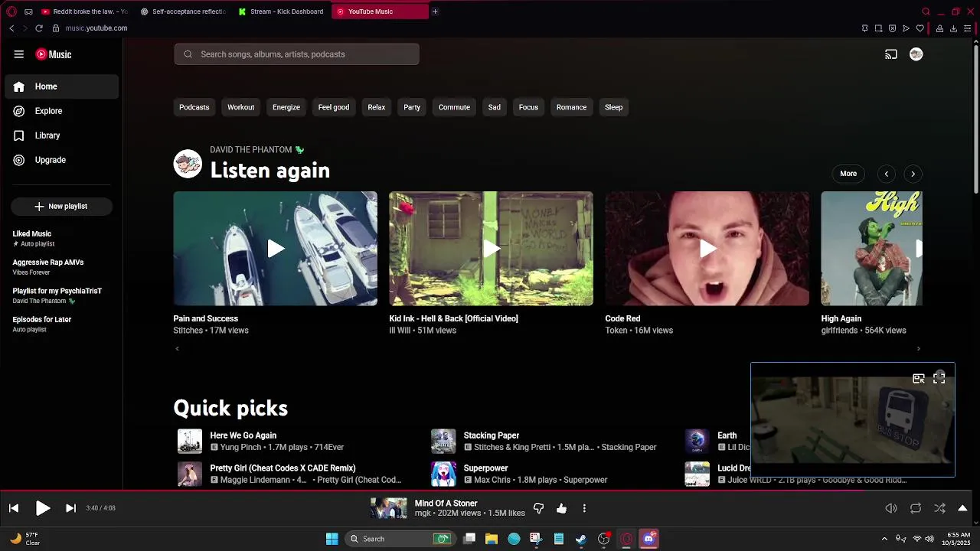The image size is (980, 551).
Task: Open the Explore page from sidebar
Action: pyautogui.click(x=61, y=111)
